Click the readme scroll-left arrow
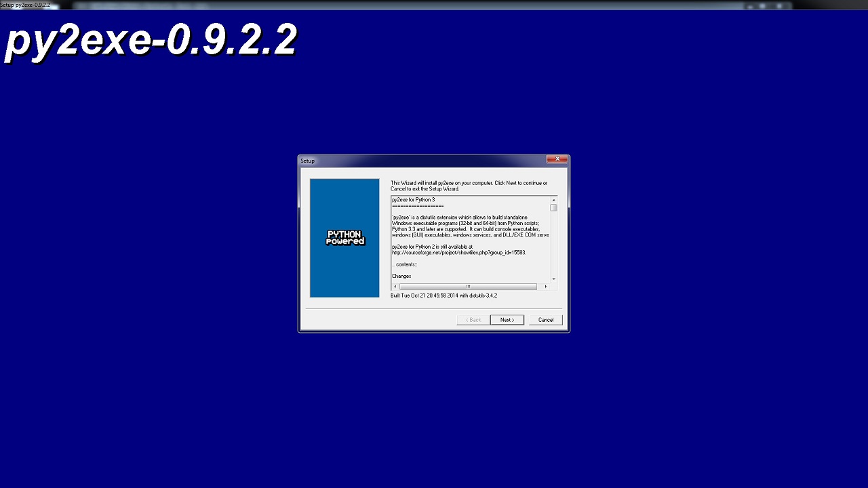The width and height of the screenshot is (868, 488). point(395,287)
